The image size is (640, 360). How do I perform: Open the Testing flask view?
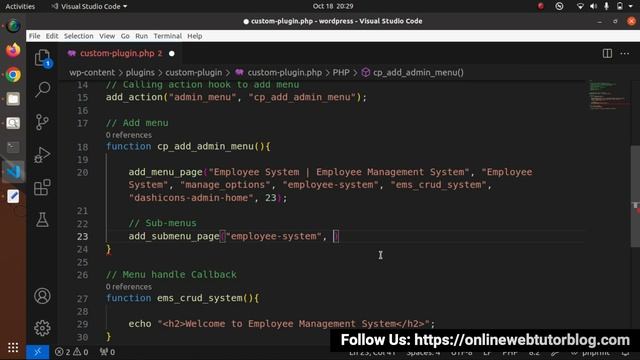coord(42,220)
